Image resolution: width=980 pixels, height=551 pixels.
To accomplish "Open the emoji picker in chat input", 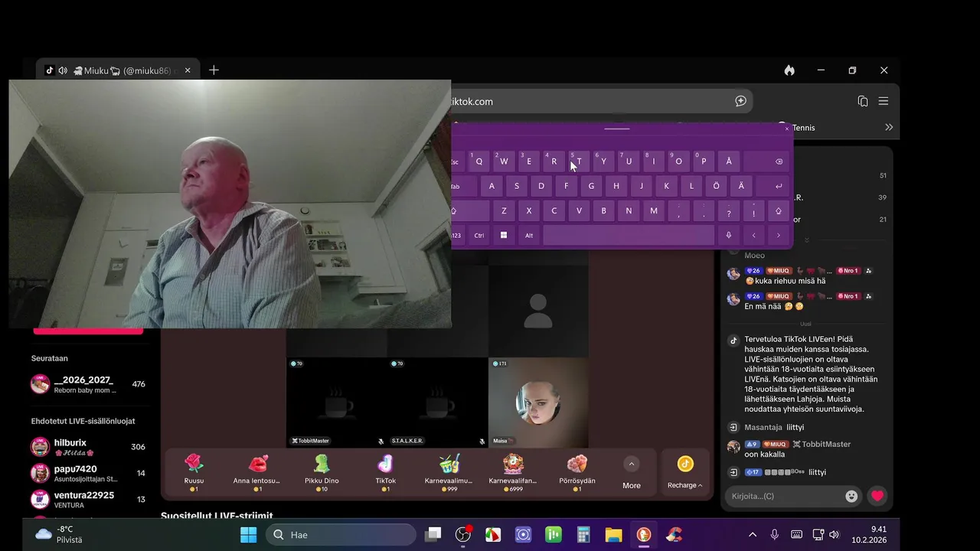I will click(851, 496).
